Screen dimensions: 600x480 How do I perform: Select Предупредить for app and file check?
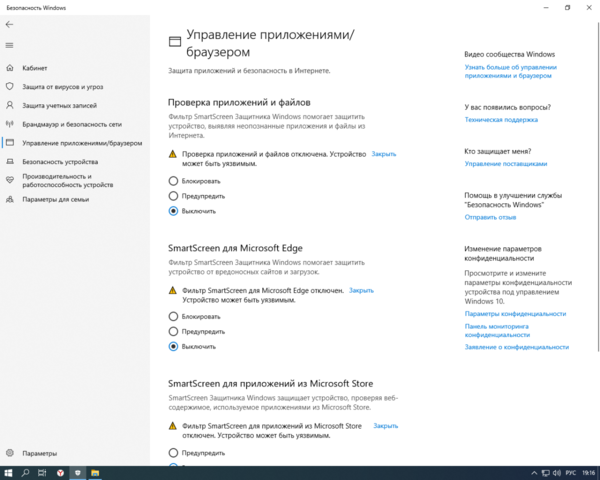(197, 196)
